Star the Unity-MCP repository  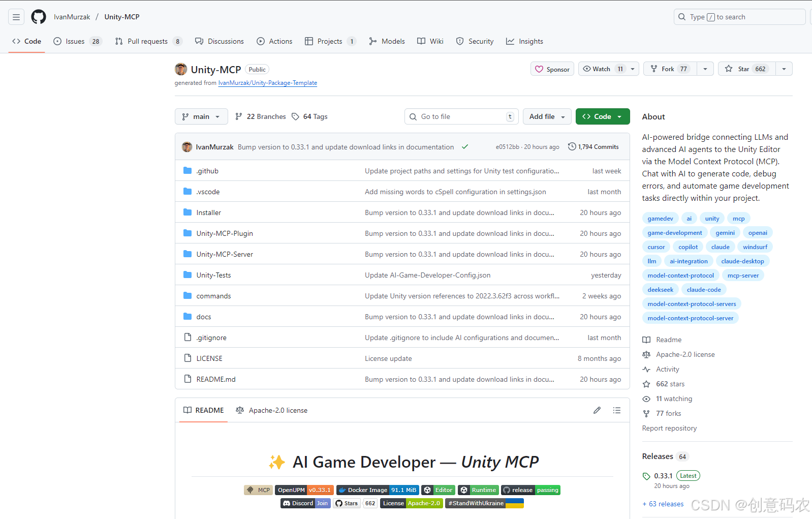point(747,69)
